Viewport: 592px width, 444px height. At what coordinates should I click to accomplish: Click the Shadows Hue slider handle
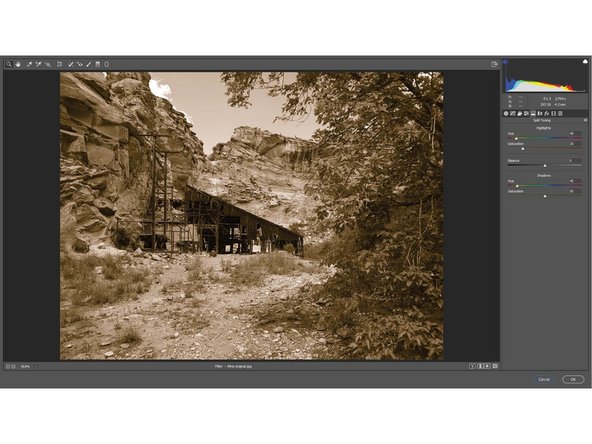[517, 186]
